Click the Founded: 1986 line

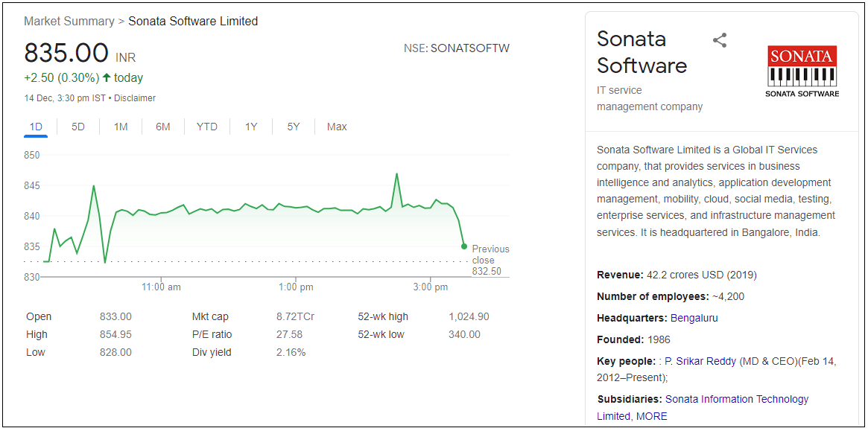tap(633, 339)
